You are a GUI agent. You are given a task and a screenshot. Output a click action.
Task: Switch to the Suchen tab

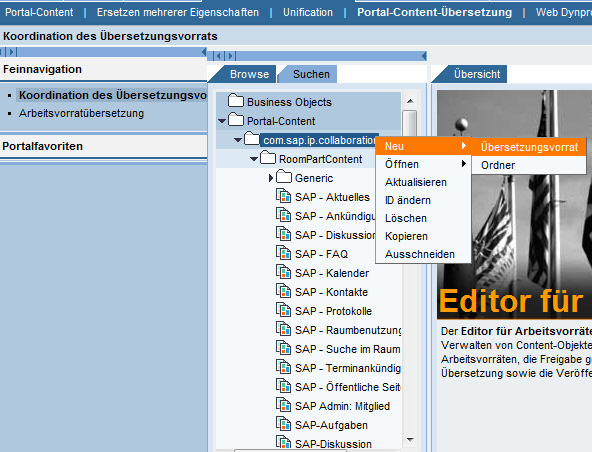(311, 74)
